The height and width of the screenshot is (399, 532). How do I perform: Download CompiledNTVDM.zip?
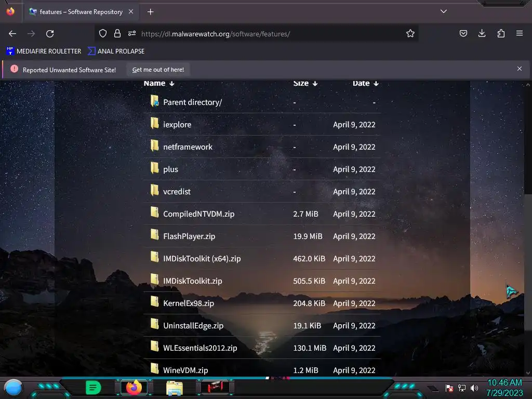[x=198, y=214]
